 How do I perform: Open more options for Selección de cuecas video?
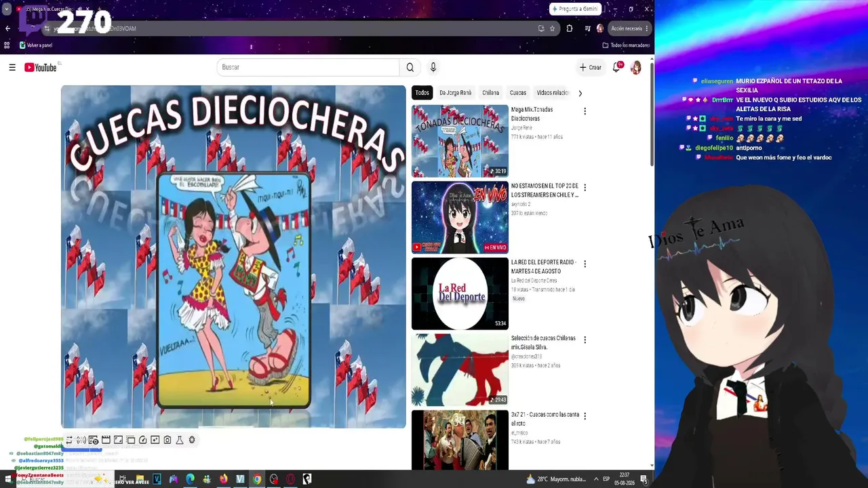(x=585, y=340)
